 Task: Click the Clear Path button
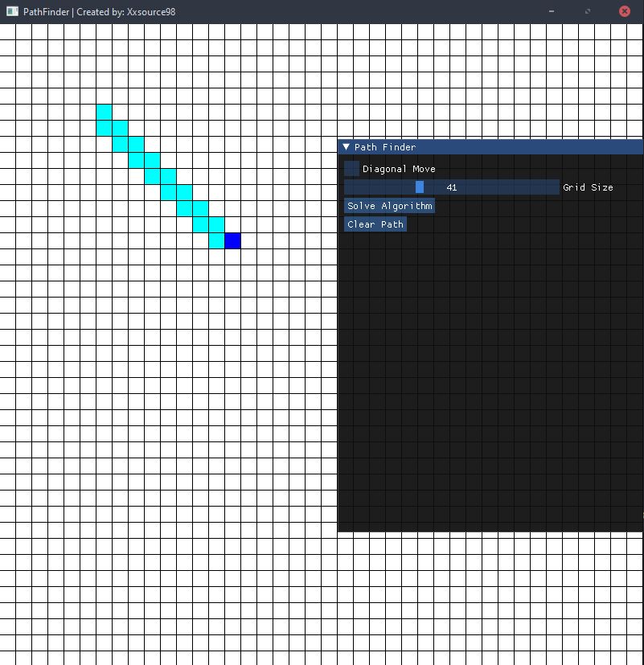click(x=375, y=224)
